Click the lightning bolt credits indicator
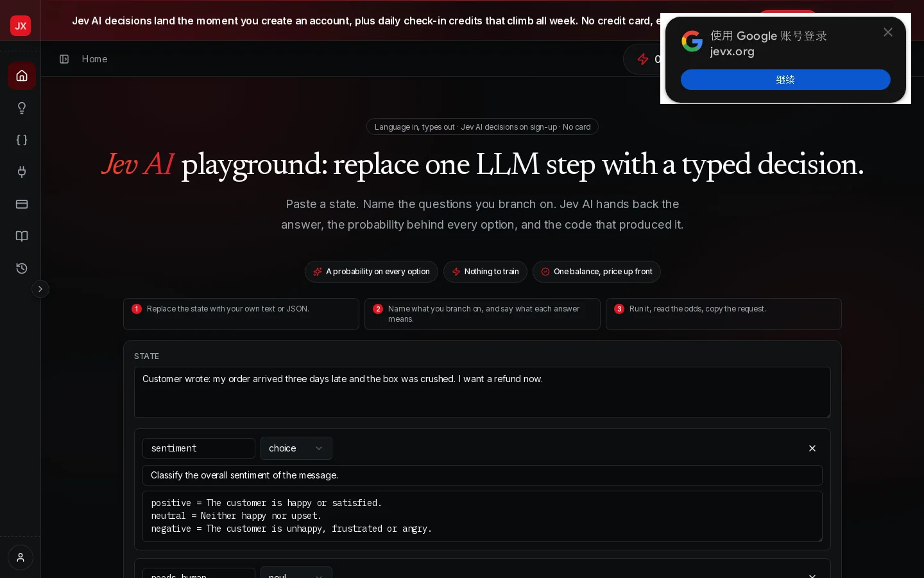 tap(642, 59)
